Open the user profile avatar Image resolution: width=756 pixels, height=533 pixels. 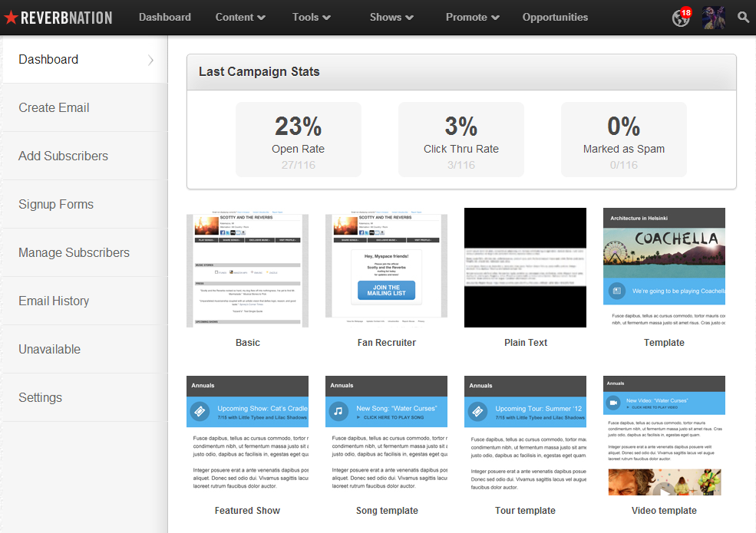(x=713, y=18)
